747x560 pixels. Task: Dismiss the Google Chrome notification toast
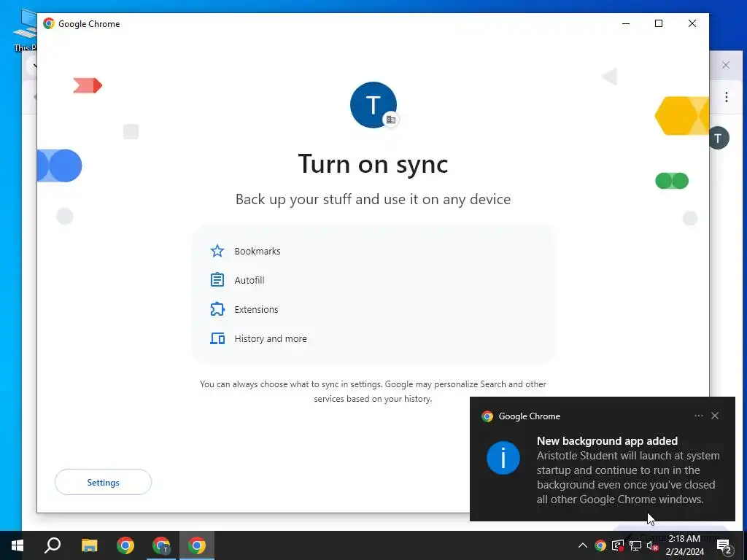(x=715, y=416)
